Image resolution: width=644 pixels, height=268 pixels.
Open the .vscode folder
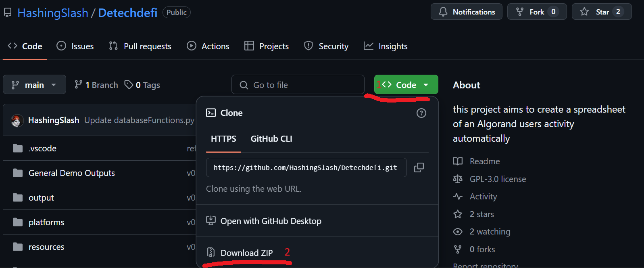click(42, 149)
